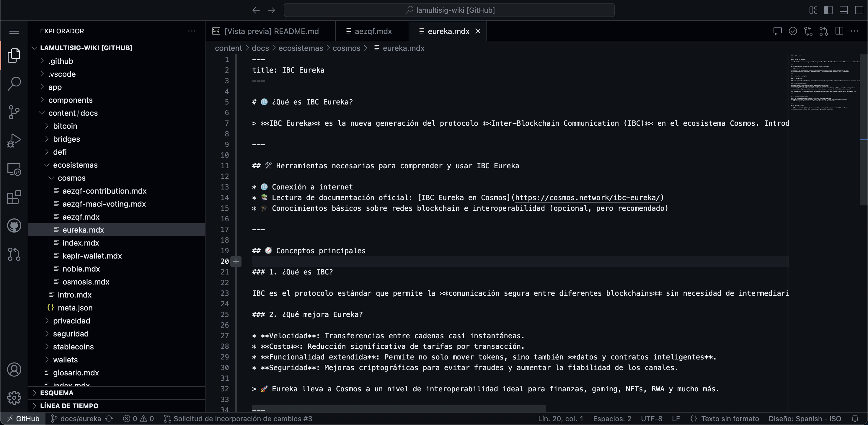Toggle bottom panel visibility
The width and height of the screenshot is (868, 425).
(x=843, y=10)
